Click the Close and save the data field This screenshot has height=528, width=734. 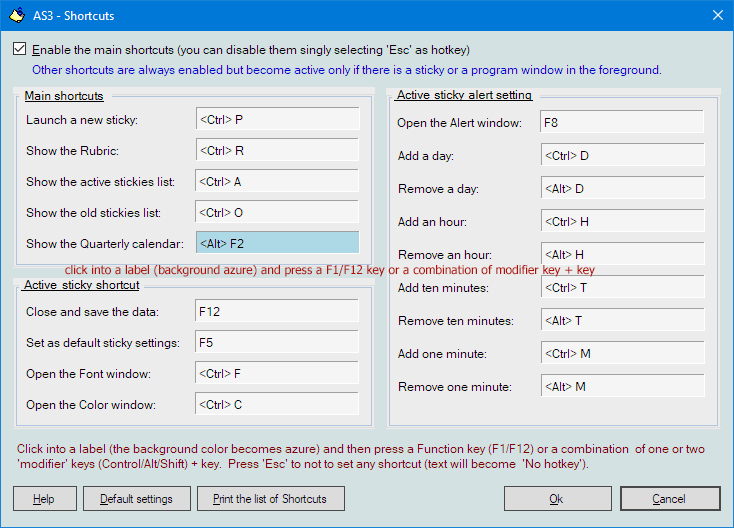tap(277, 311)
